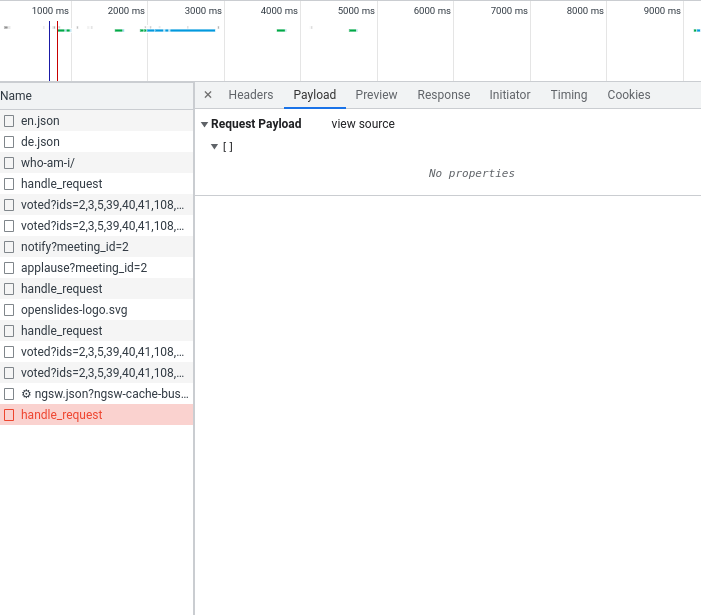Click the 1000 ms timeline label
Screen dimensions: 701x615
point(50,11)
